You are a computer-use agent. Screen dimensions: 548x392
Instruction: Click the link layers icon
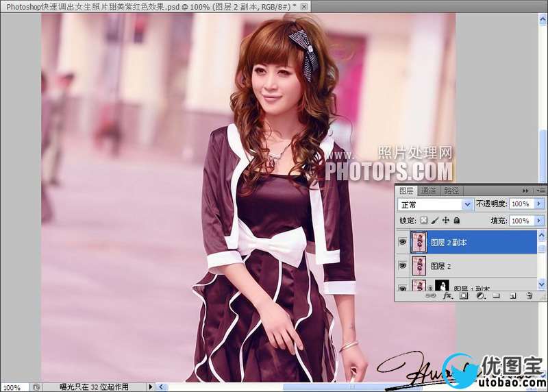[430, 296]
